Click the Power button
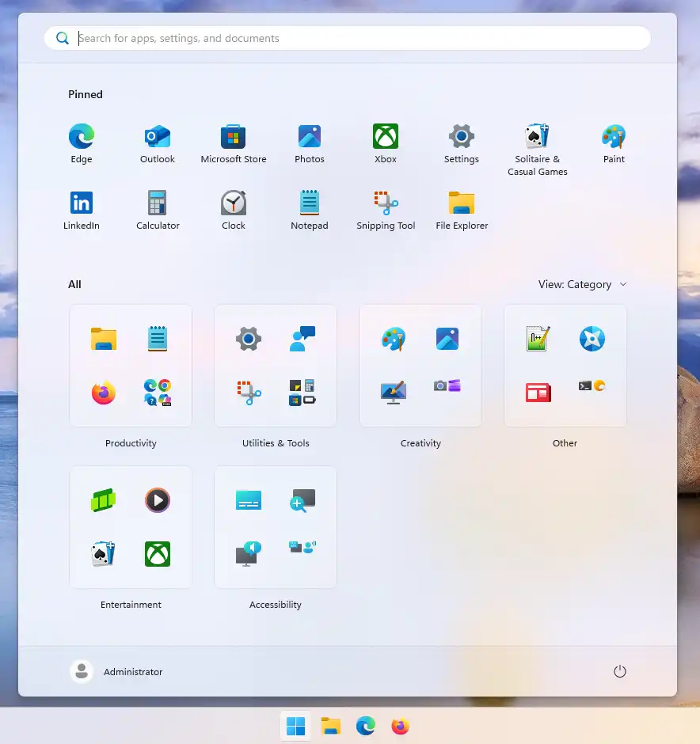 coord(620,671)
